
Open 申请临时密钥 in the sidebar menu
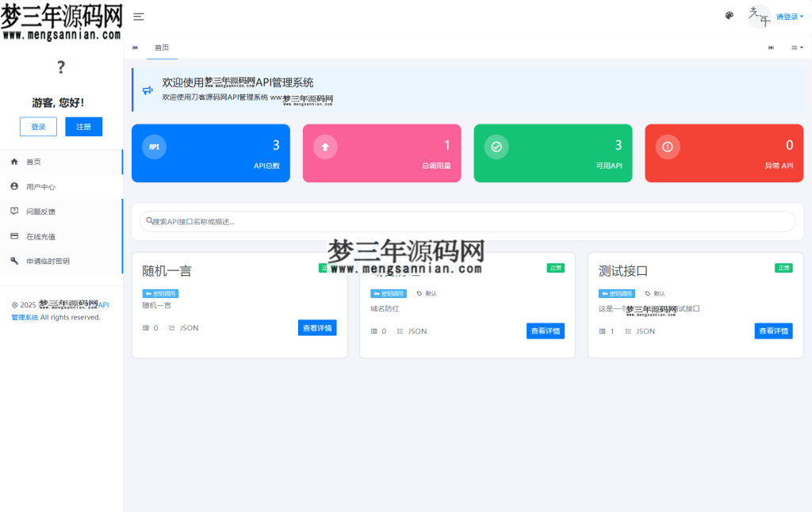(61, 262)
